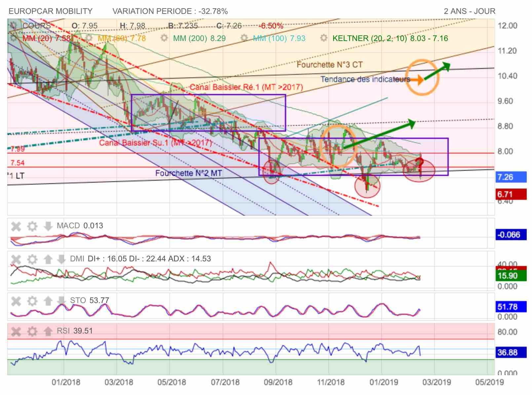The width and height of the screenshot is (532, 395).
Task: Click the green 15.90 DMI value tag
Action: (x=511, y=276)
